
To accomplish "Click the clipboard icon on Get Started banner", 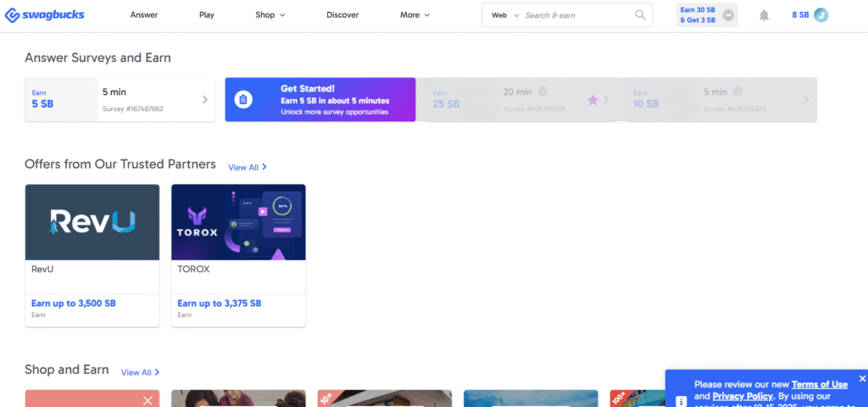I will (x=242, y=100).
